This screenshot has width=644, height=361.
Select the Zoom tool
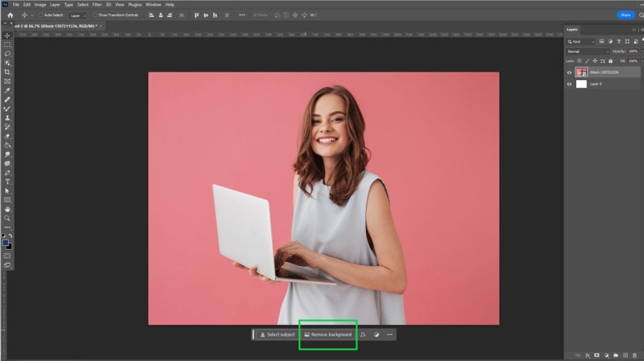click(x=8, y=218)
